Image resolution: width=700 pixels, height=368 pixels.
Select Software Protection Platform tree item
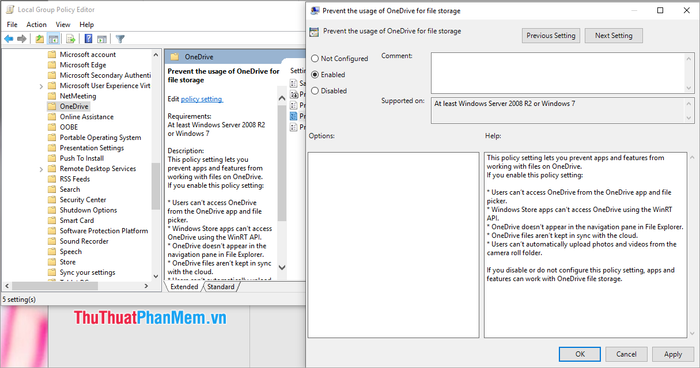coord(104,231)
